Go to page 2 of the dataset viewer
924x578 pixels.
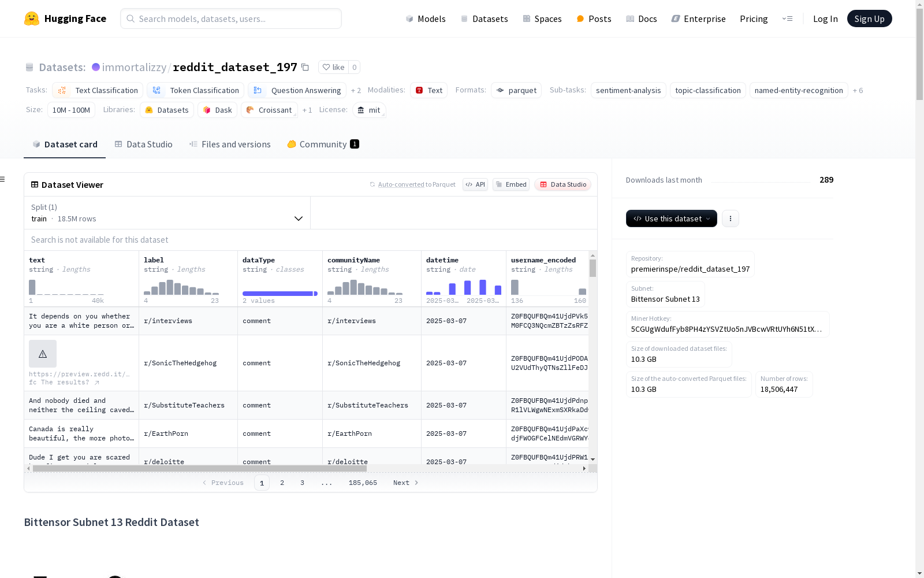tap(282, 483)
